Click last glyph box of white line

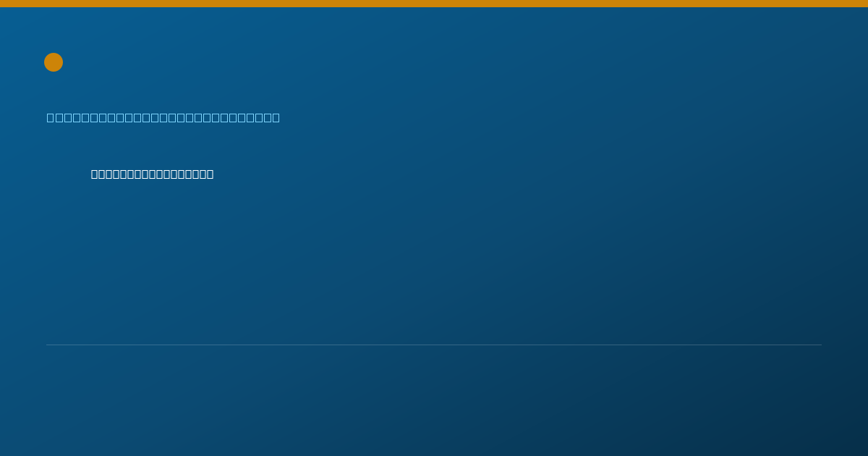210,174
